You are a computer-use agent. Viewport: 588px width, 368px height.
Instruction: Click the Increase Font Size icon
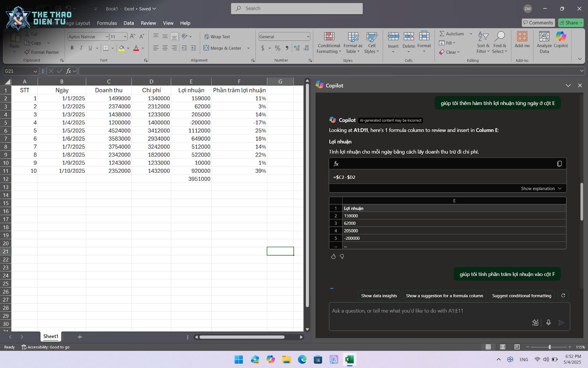133,36
